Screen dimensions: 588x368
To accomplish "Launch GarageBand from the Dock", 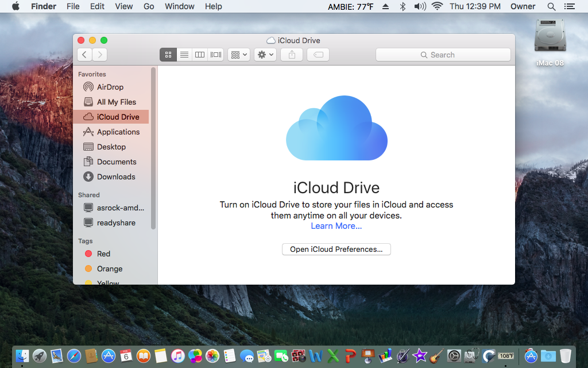I will click(436, 355).
